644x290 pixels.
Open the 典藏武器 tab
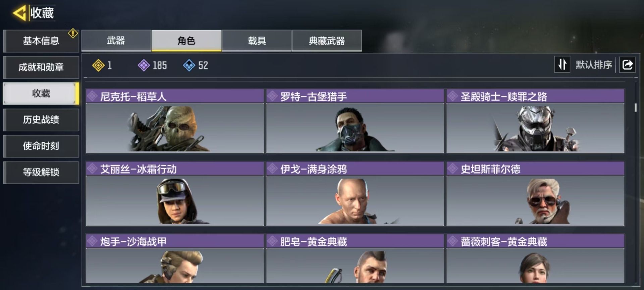[x=327, y=41]
